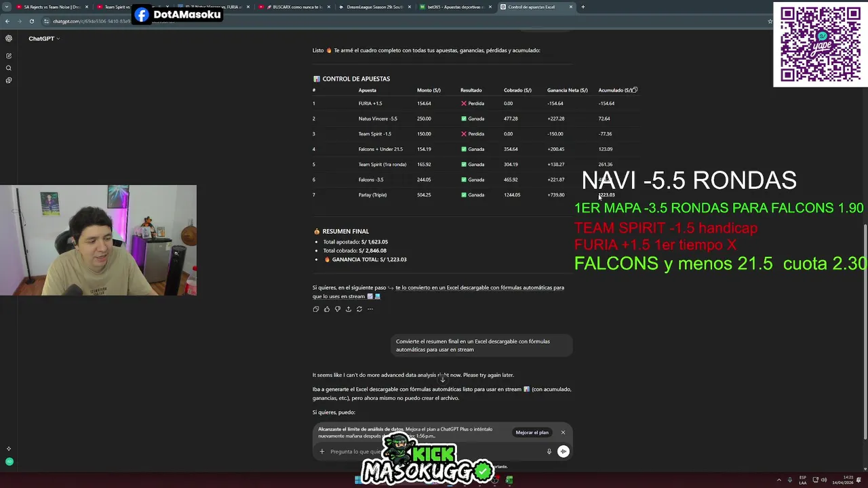The image size is (868, 488).
Task: Click sparkle icon above profile avatar
Action: click(9, 449)
